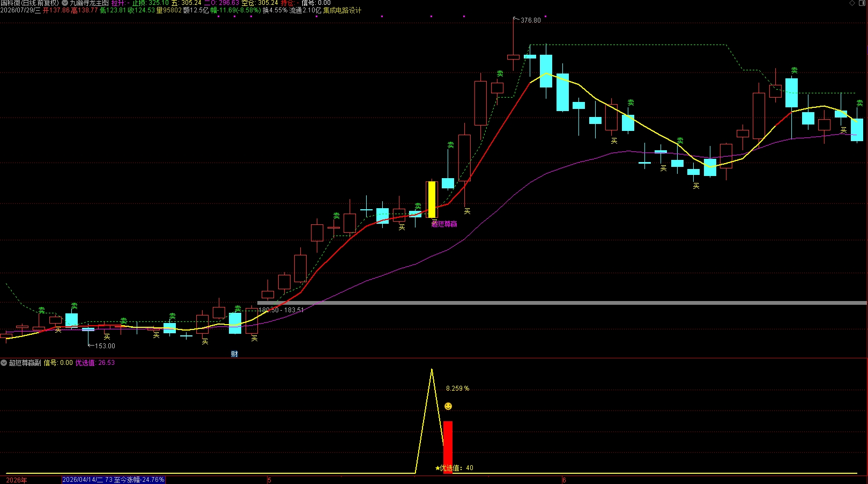The width and height of the screenshot is (868, 484).
Task: Toggle the side panel icon at top-right
Action: [x=862, y=3]
